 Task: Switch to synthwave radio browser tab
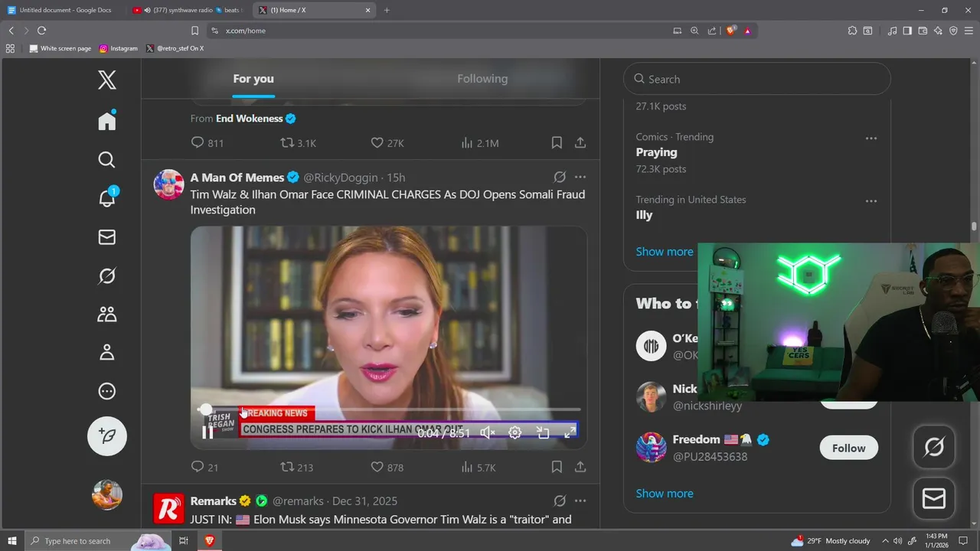188,10
